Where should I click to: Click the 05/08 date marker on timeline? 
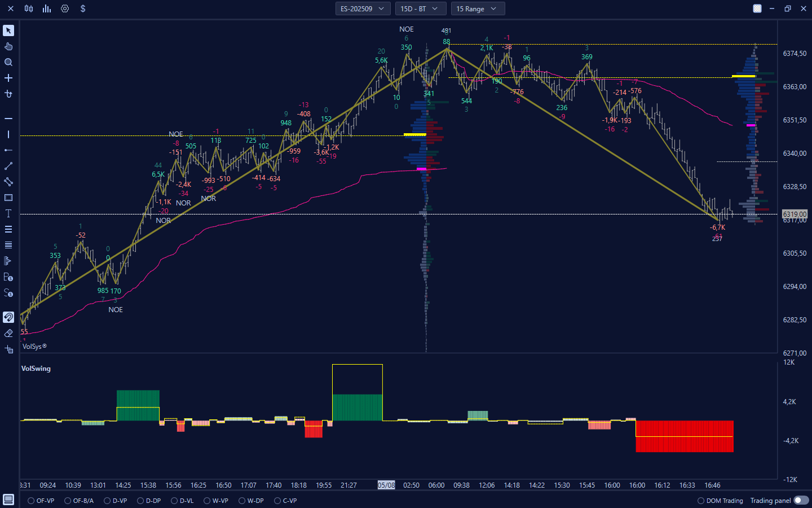pyautogui.click(x=386, y=485)
